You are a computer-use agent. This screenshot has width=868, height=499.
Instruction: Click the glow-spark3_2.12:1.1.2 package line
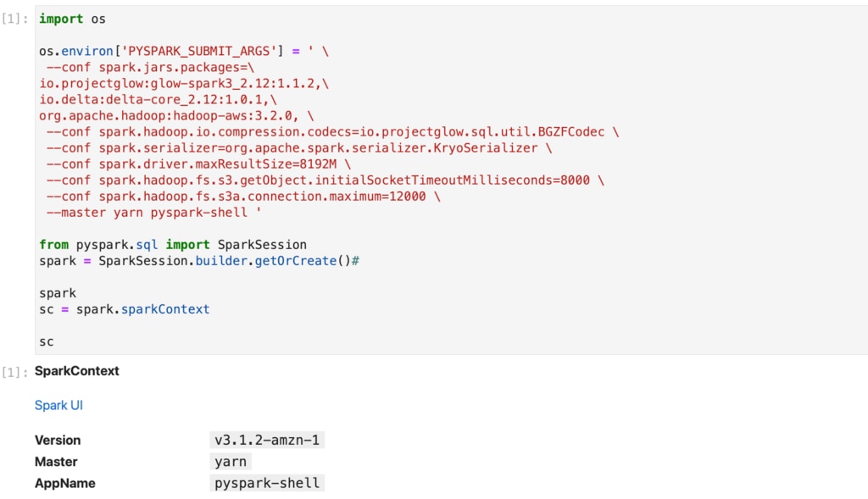point(184,84)
